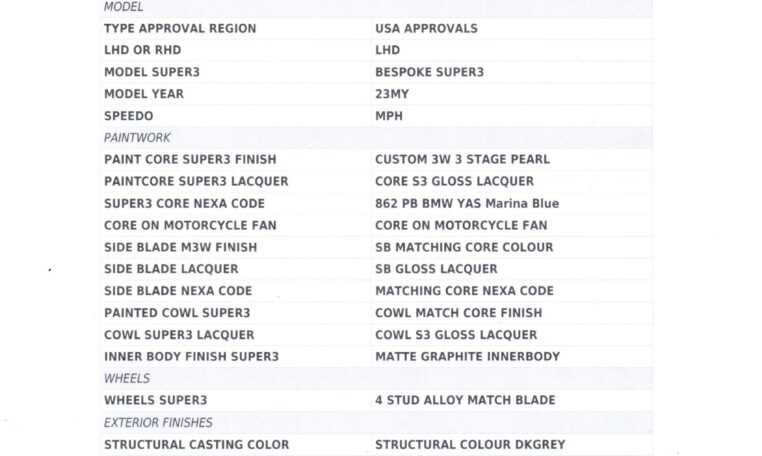The height and width of the screenshot is (456, 762).
Task: Click the USA APPROVALS value
Action: (426, 29)
